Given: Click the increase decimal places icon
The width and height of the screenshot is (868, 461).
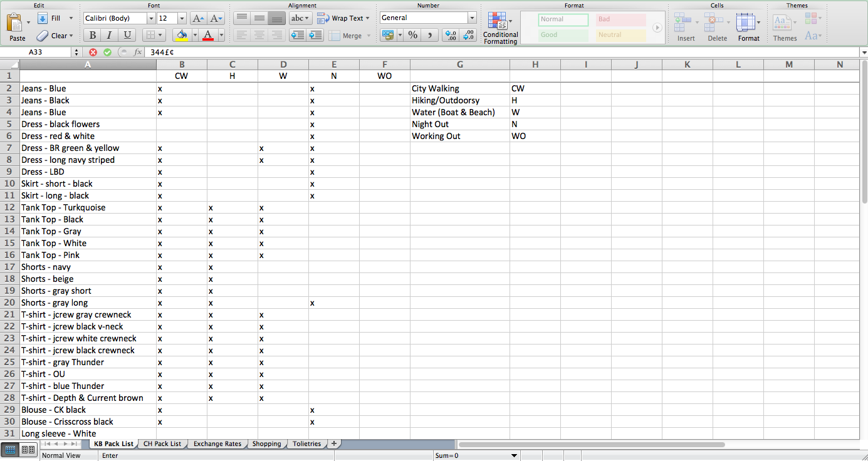Looking at the screenshot, I should point(450,35).
